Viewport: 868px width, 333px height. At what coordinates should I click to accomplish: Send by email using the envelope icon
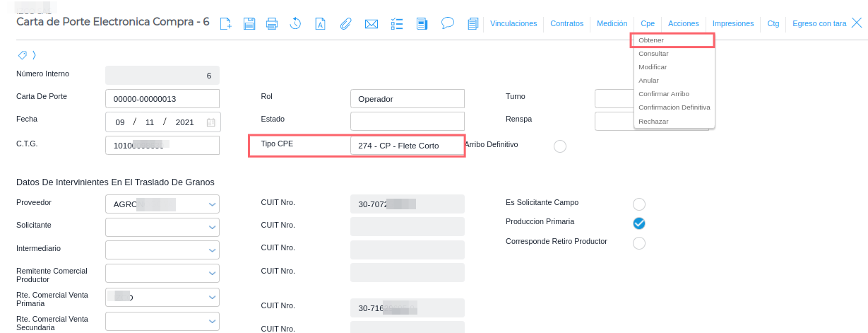click(x=371, y=24)
